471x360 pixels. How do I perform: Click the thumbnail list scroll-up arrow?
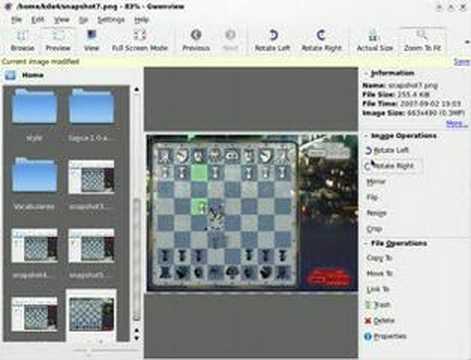point(136,90)
